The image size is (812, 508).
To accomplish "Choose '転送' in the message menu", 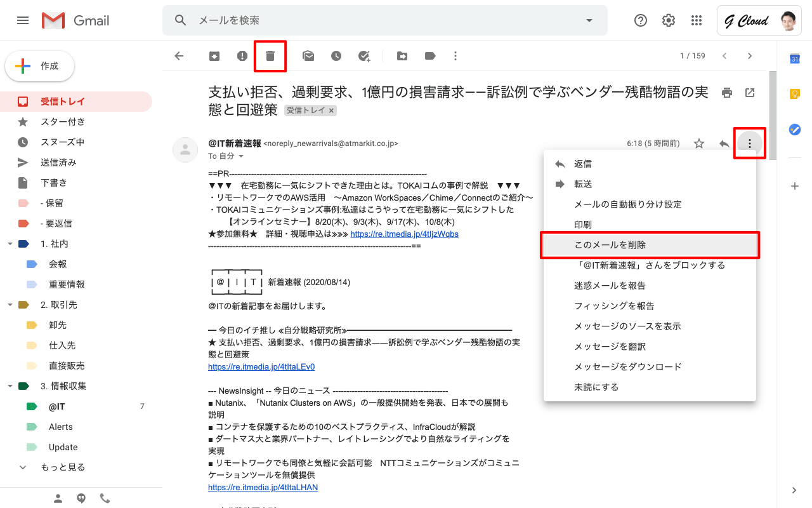I will point(583,184).
